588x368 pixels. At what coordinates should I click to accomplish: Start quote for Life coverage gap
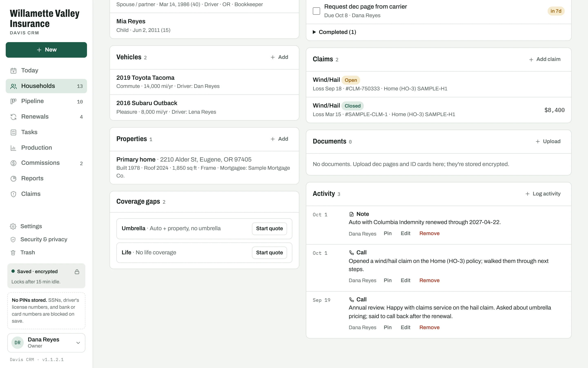click(269, 253)
